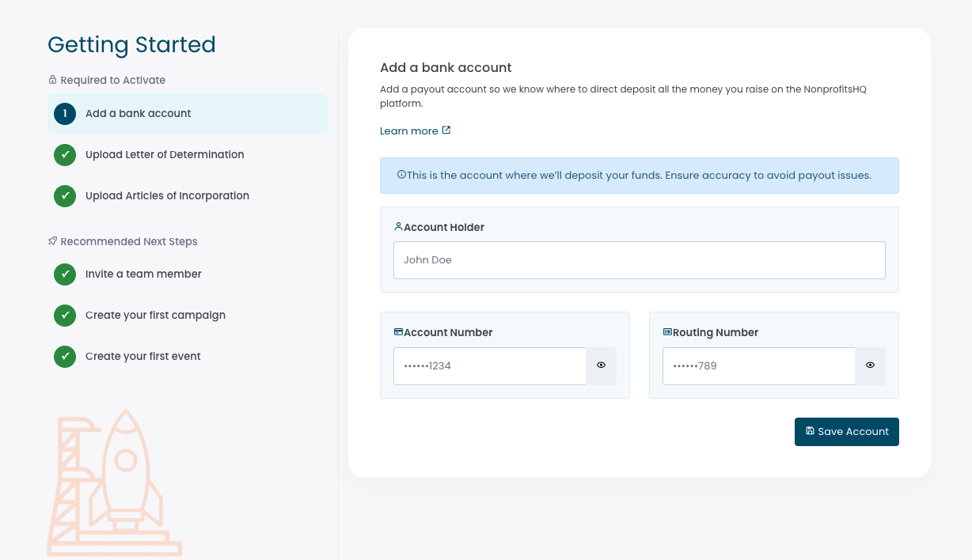Open the Create your first event step
The image size is (972, 560).
click(x=142, y=356)
